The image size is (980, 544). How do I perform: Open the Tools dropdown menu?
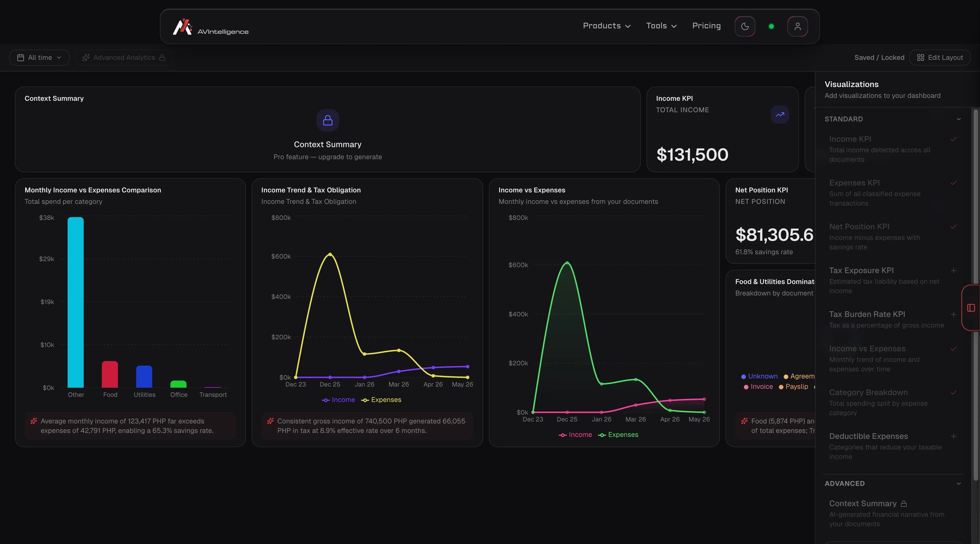[661, 26]
